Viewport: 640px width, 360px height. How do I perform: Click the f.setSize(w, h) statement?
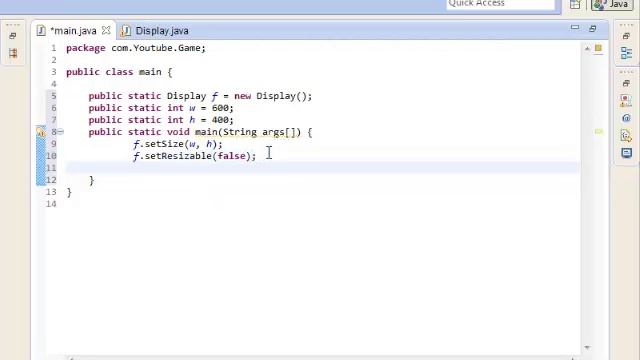pyautogui.click(x=178, y=144)
